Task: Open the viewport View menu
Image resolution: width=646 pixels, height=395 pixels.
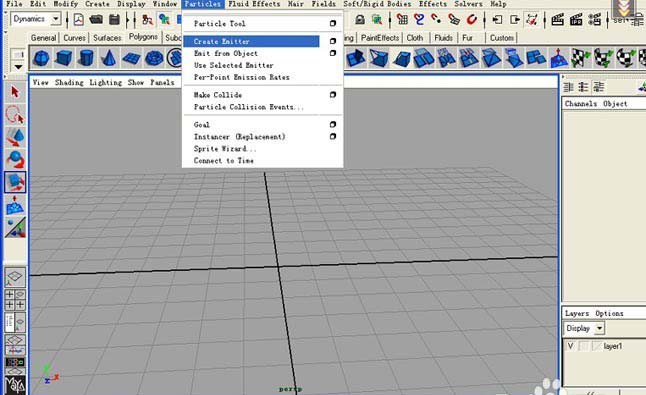Action: 40,82
